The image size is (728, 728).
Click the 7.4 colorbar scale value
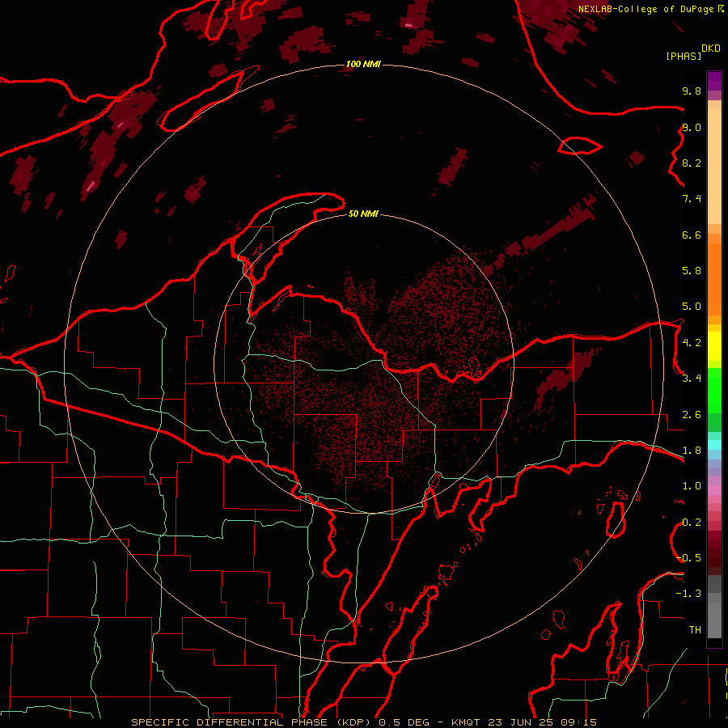[692, 199]
